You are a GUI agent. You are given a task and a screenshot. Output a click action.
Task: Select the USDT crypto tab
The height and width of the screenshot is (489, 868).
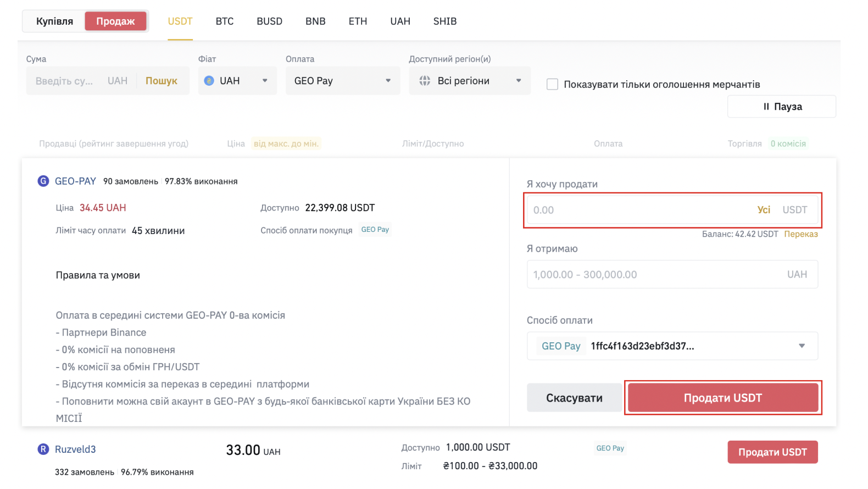(x=180, y=21)
